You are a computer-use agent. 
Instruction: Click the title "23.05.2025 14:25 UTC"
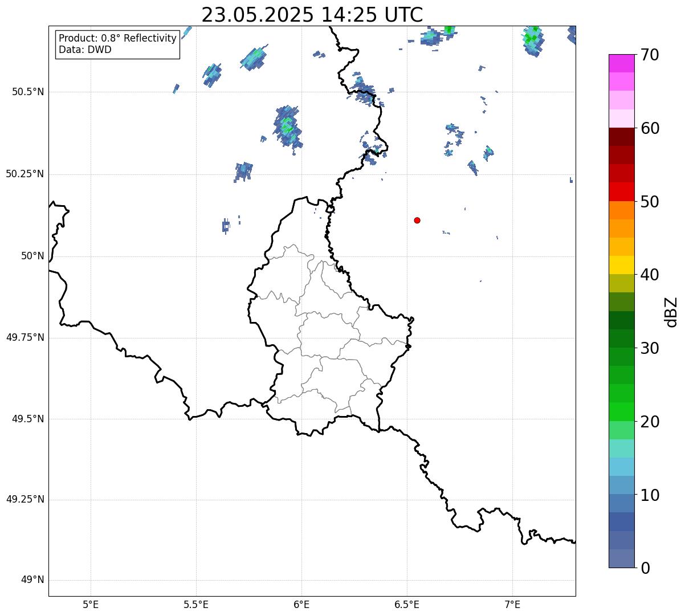click(x=312, y=14)
